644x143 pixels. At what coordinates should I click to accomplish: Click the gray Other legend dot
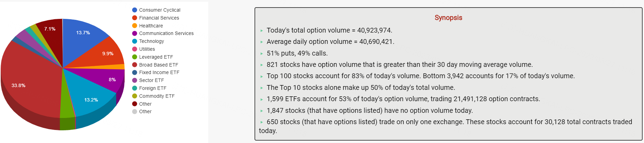tap(135, 111)
